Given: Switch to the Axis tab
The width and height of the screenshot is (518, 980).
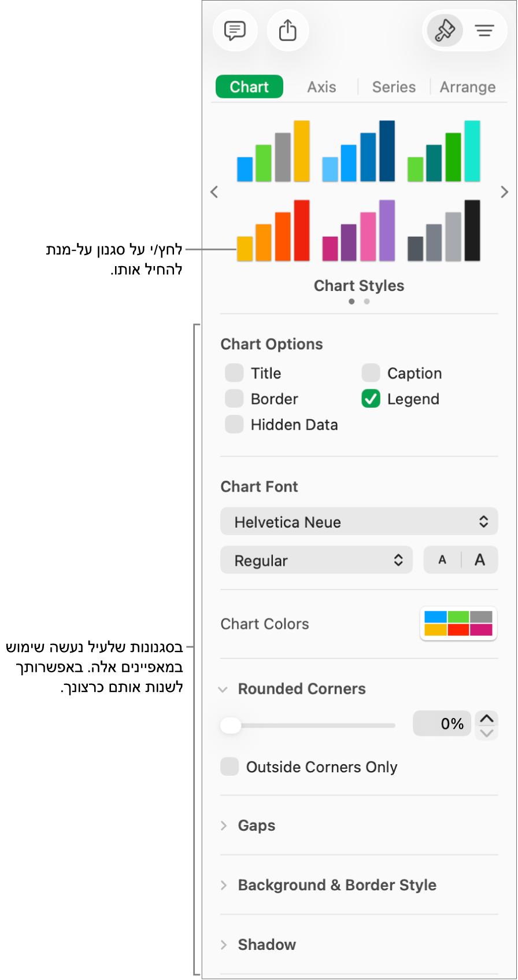Looking at the screenshot, I should tap(321, 87).
